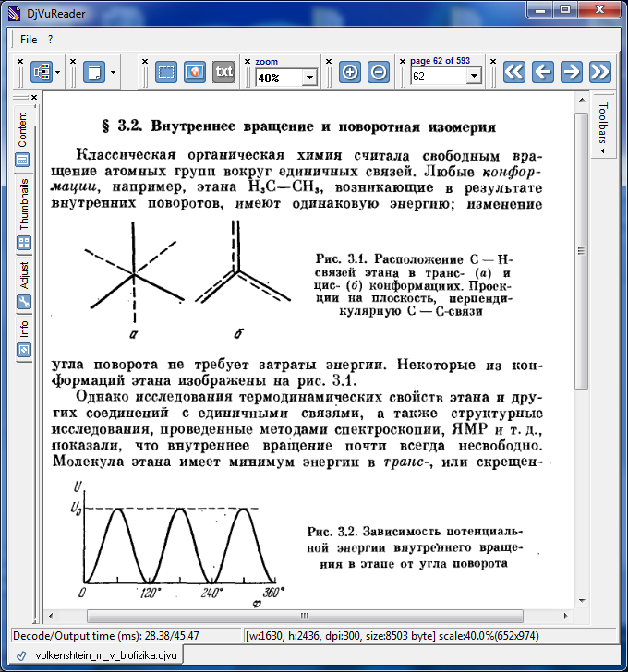Open the ? help menu
628x672 pixels.
pos(50,40)
